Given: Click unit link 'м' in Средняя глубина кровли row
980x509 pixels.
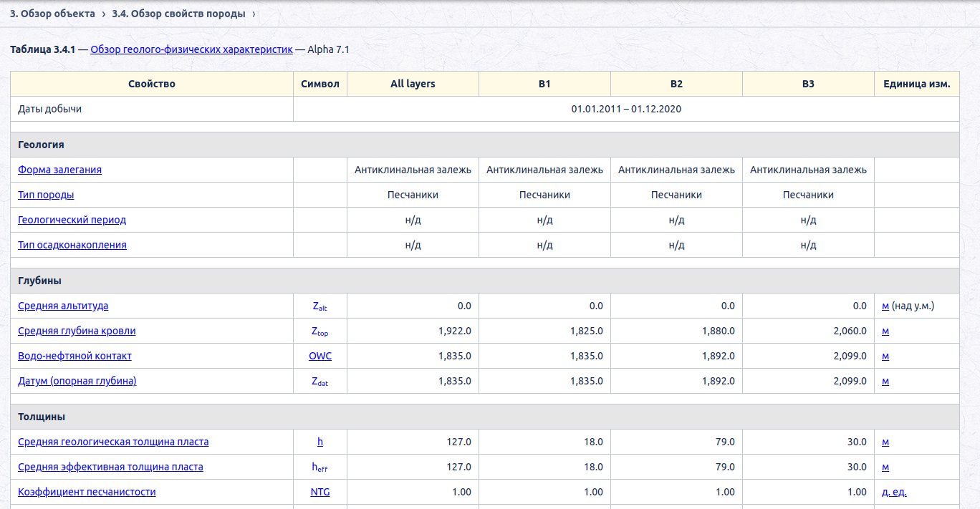Looking at the screenshot, I should pyautogui.click(x=885, y=331).
